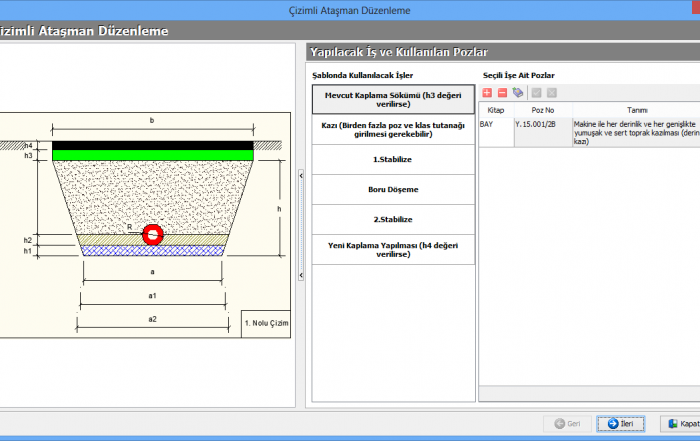Select the 'Kazı' work item
The height and width of the screenshot is (441, 700).
[x=393, y=130]
